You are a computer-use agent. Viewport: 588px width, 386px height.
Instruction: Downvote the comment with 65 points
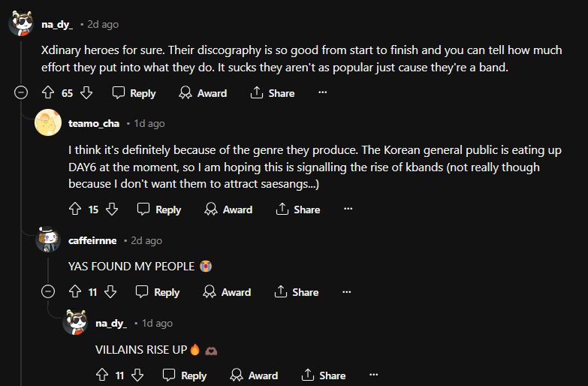pyautogui.click(x=86, y=93)
